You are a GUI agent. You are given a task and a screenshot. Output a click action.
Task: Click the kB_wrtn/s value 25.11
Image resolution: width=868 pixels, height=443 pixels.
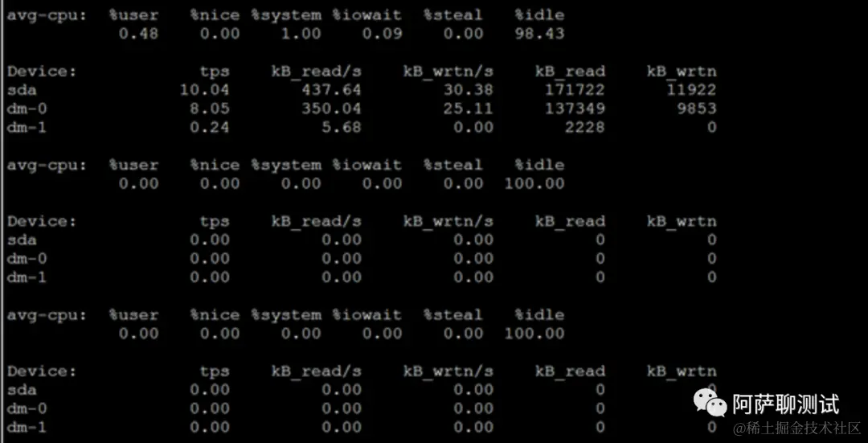coord(468,109)
